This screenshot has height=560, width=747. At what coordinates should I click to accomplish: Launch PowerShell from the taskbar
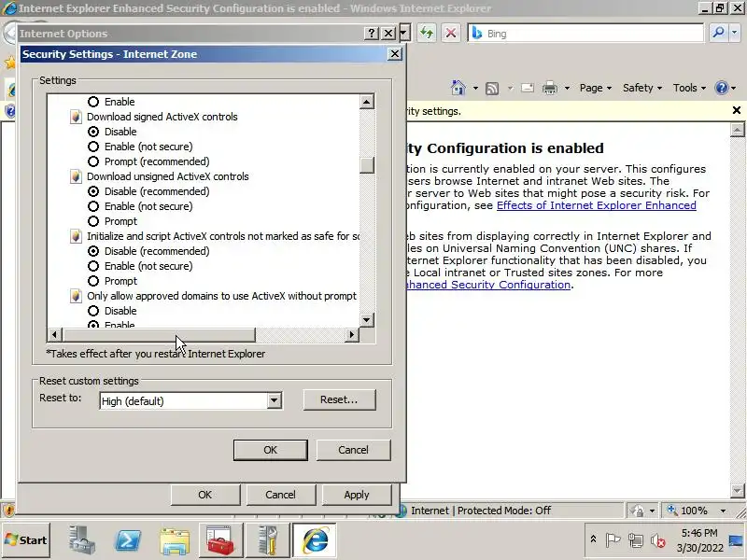coord(128,540)
